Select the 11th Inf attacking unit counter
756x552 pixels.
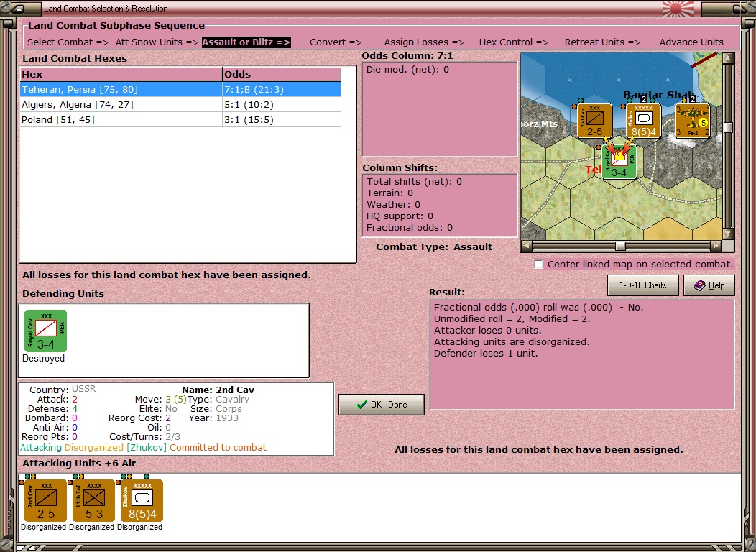(93, 501)
